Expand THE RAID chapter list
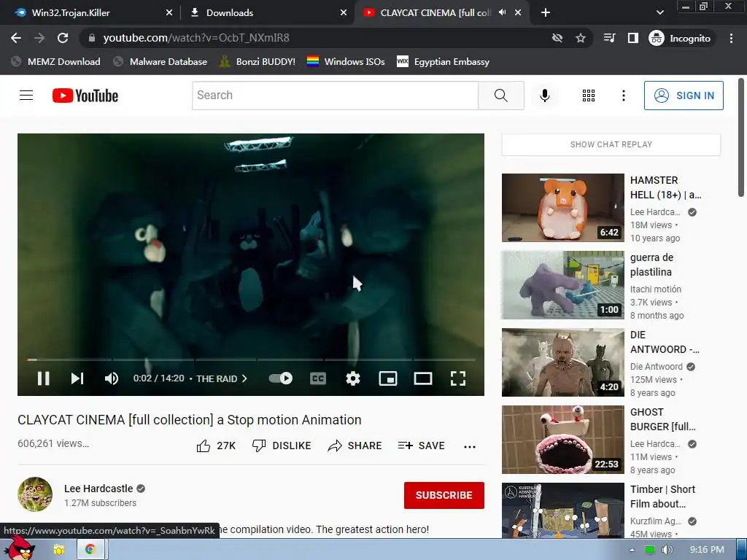The height and width of the screenshot is (560, 747). 222,378
